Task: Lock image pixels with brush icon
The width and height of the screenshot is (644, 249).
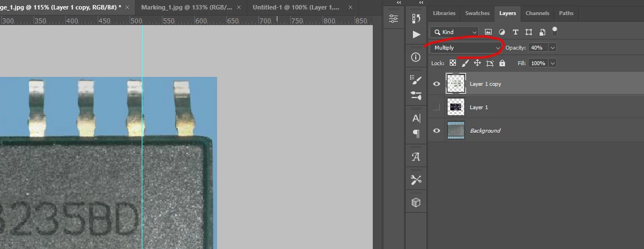Action: pyautogui.click(x=465, y=63)
